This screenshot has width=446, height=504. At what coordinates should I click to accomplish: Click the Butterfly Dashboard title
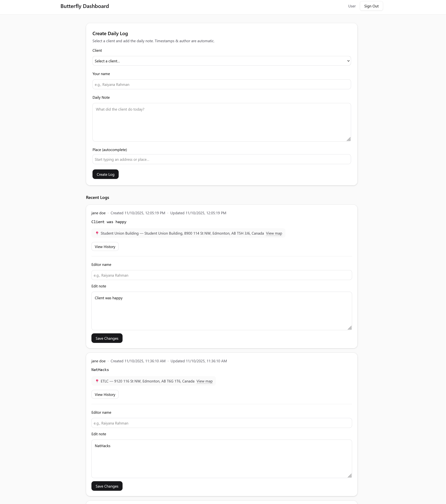tap(85, 6)
